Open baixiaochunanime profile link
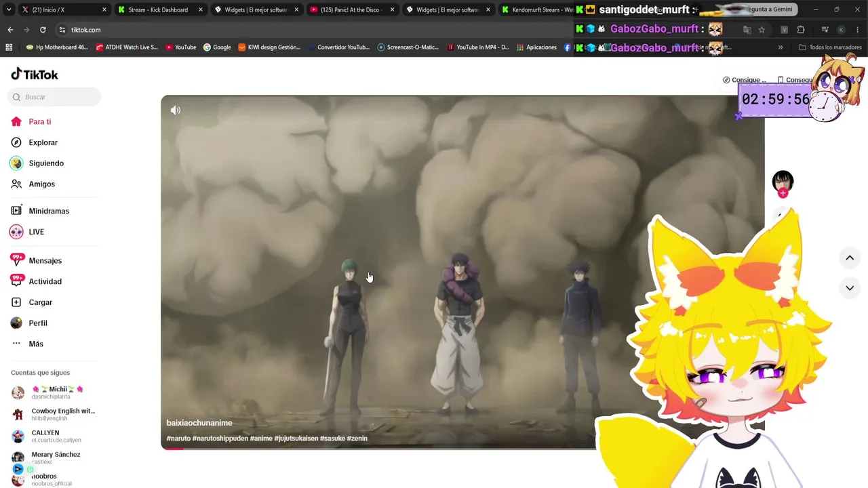868x488 pixels. [x=199, y=423]
